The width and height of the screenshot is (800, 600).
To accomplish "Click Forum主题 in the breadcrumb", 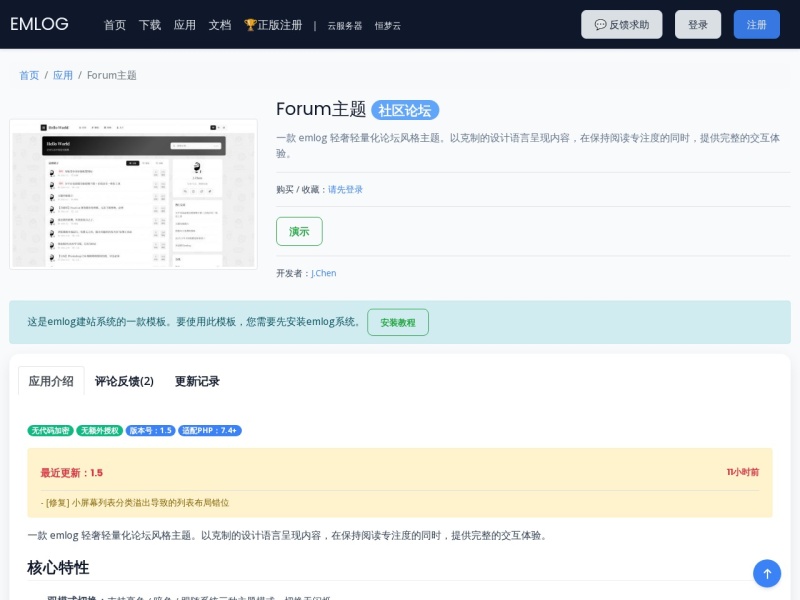I will [x=112, y=76].
